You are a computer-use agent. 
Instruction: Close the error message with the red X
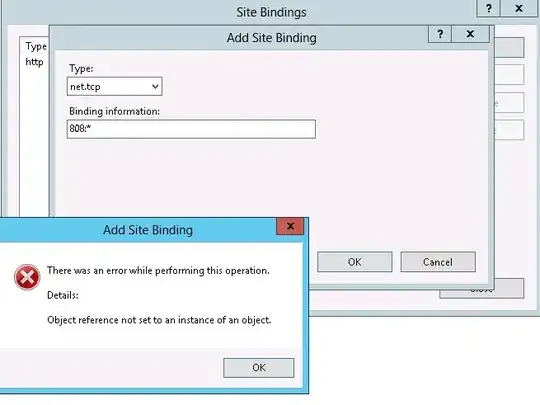[x=290, y=226]
